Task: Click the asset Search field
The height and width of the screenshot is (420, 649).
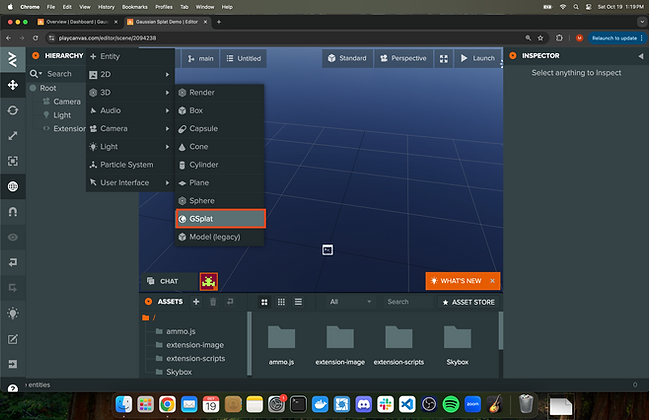Action: click(x=405, y=301)
